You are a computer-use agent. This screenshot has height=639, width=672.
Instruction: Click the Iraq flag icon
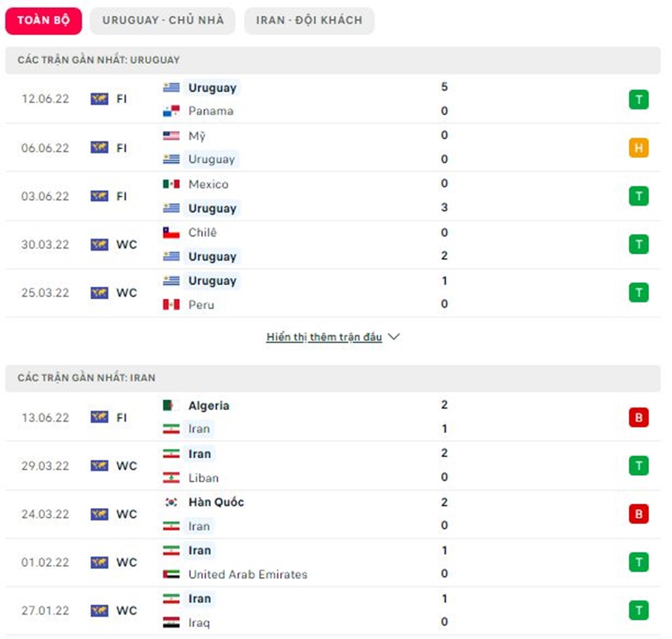(171, 623)
